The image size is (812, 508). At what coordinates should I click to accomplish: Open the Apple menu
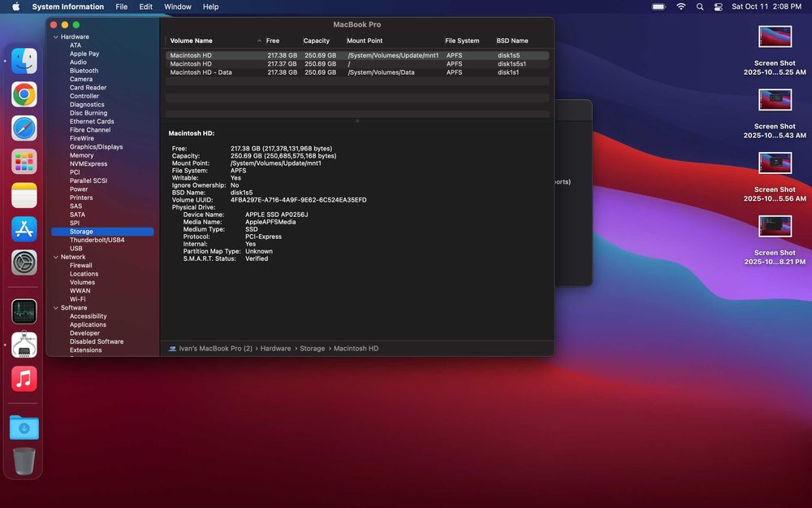16,7
